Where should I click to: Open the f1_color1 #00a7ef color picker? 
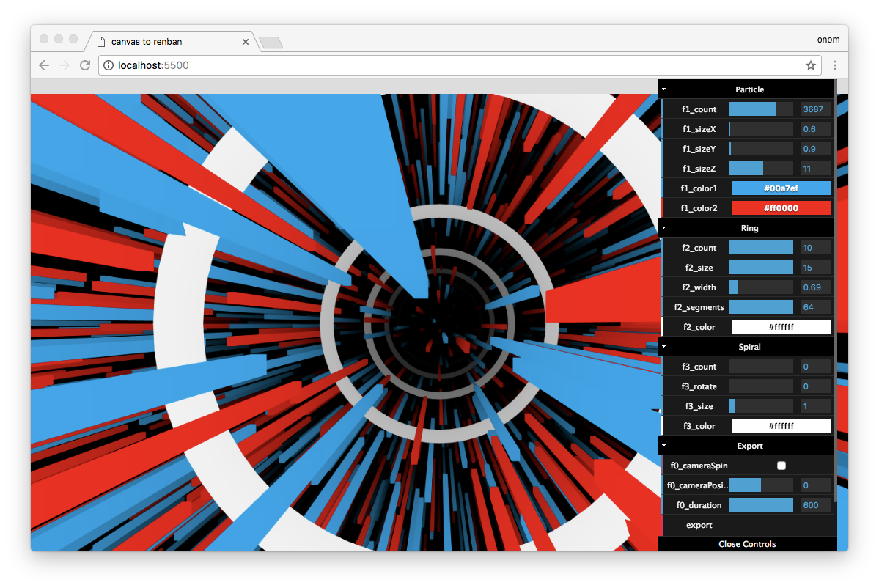[781, 188]
